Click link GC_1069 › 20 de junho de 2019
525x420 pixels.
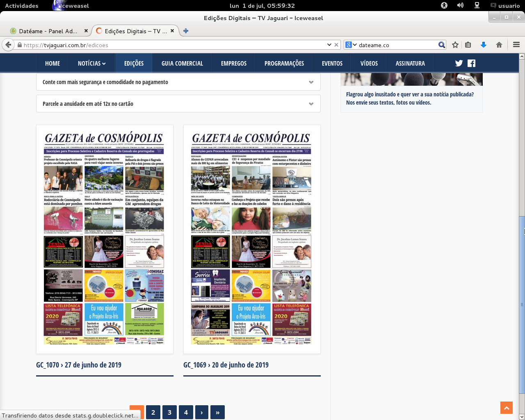pos(226,365)
